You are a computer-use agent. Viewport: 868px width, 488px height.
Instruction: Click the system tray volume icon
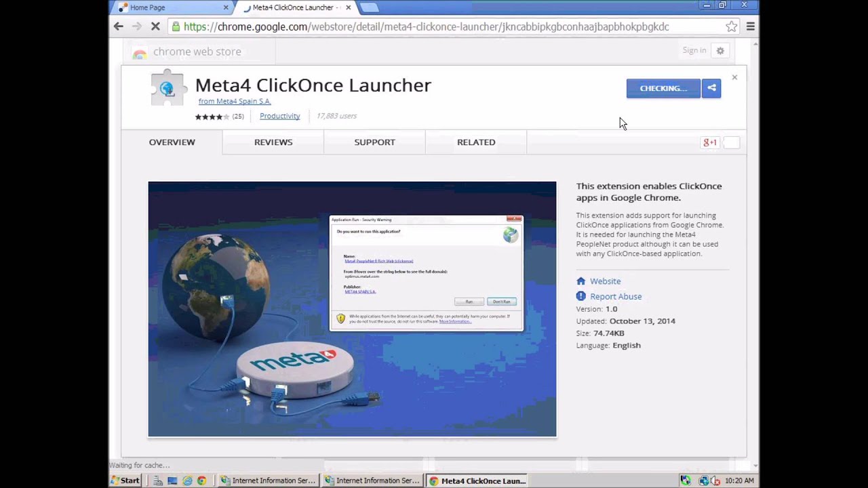point(717,481)
